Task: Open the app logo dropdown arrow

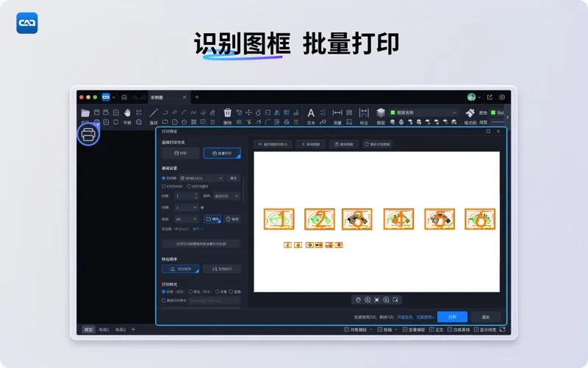Action: click(114, 98)
